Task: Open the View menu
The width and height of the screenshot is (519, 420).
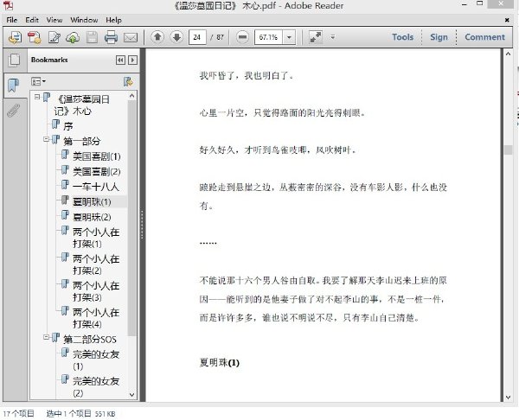Action: pos(54,20)
